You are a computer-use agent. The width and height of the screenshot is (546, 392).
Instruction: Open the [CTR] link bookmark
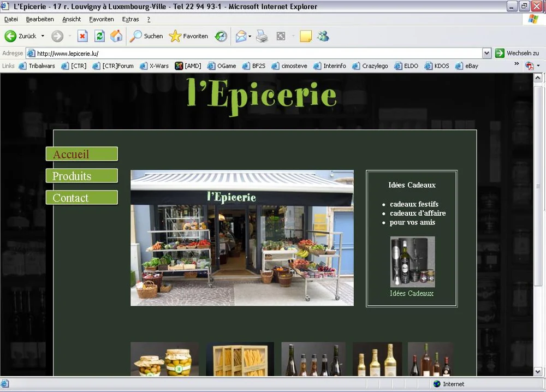(x=74, y=66)
